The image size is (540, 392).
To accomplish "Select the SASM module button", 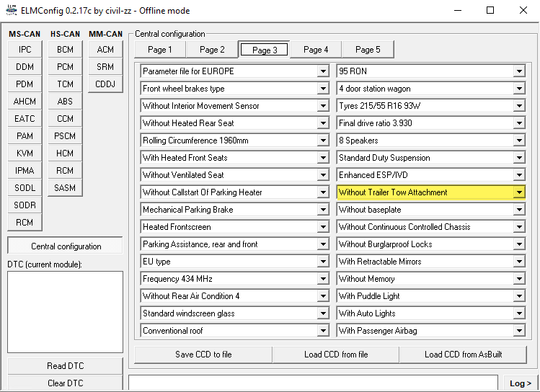I will pyautogui.click(x=65, y=188).
